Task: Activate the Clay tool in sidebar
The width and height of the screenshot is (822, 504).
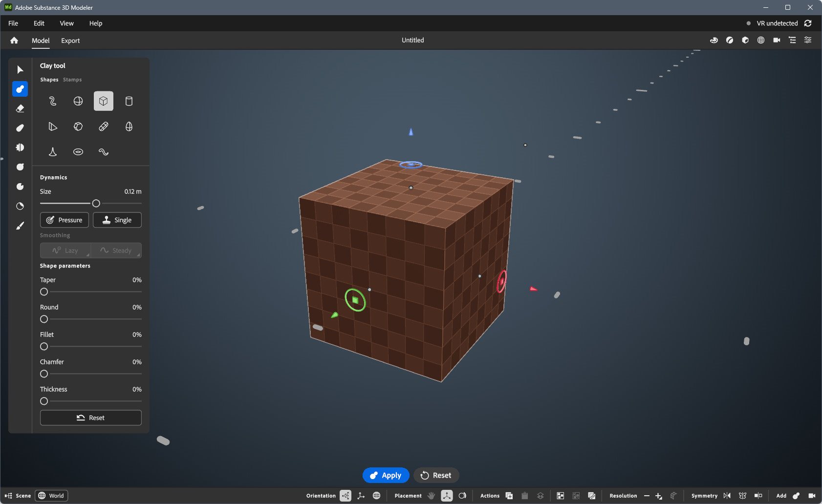Action: (x=20, y=89)
